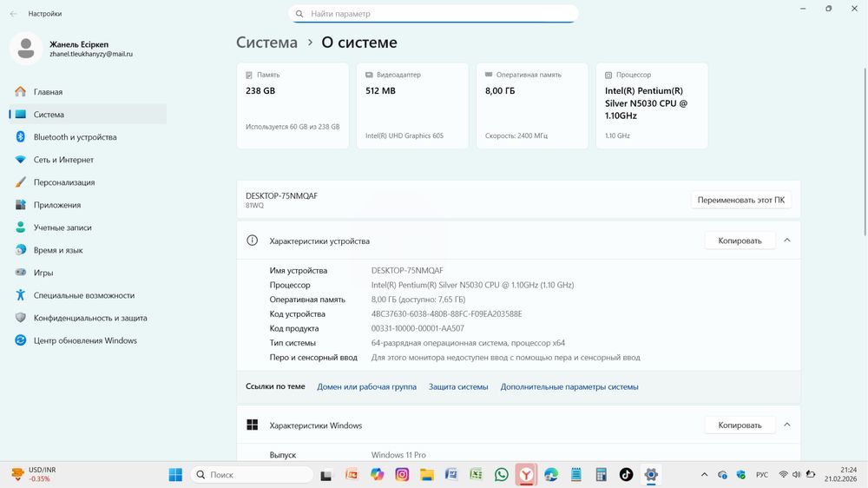Switch the РУС input language
Screen dimensions: 868x488
(762, 475)
